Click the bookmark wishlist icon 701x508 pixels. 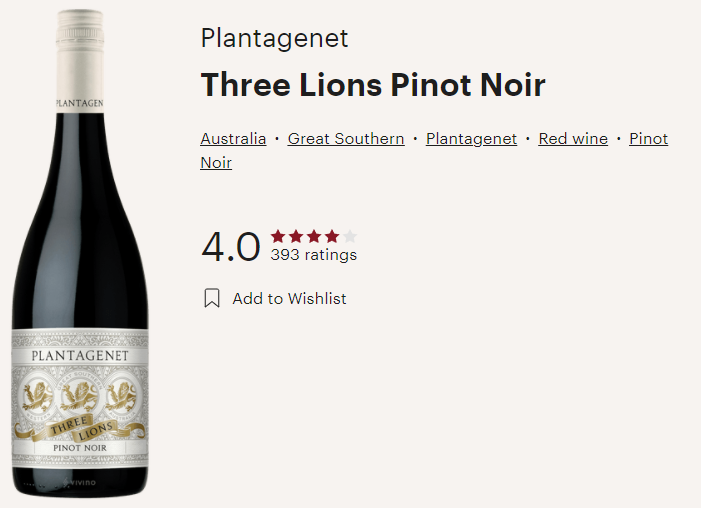(x=212, y=298)
